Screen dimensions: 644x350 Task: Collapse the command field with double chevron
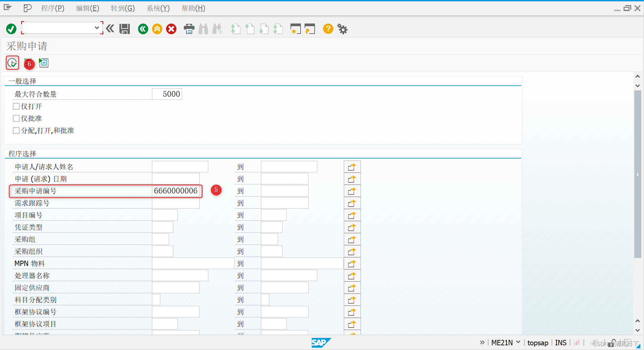point(110,29)
